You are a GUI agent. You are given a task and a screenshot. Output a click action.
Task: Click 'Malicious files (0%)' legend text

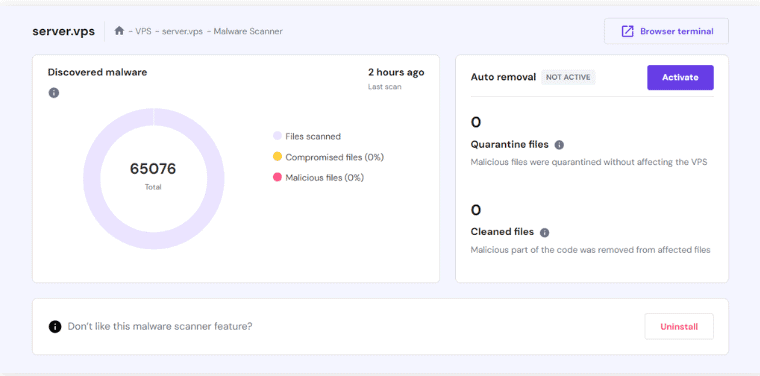pyautogui.click(x=325, y=178)
